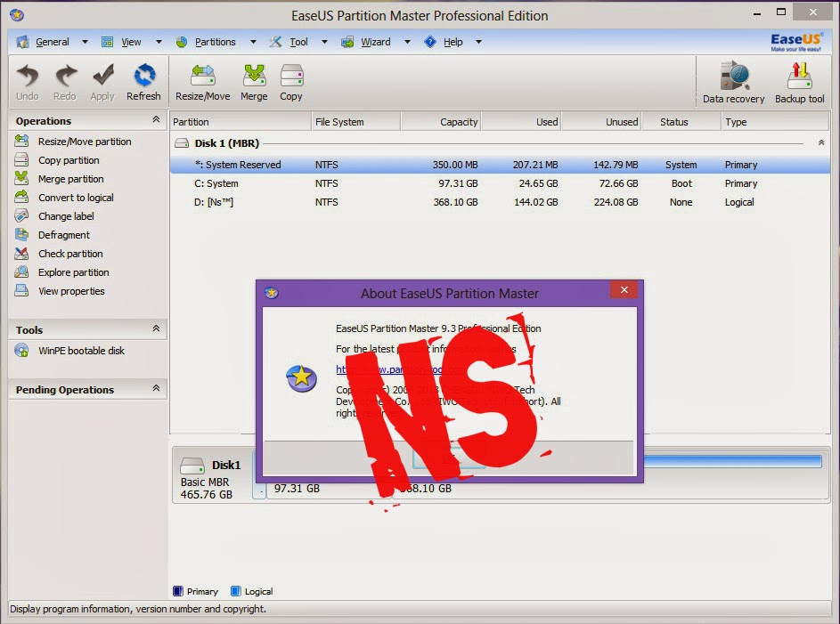
Task: Expand the Partitions menu dropdown arrow
Action: (x=253, y=42)
